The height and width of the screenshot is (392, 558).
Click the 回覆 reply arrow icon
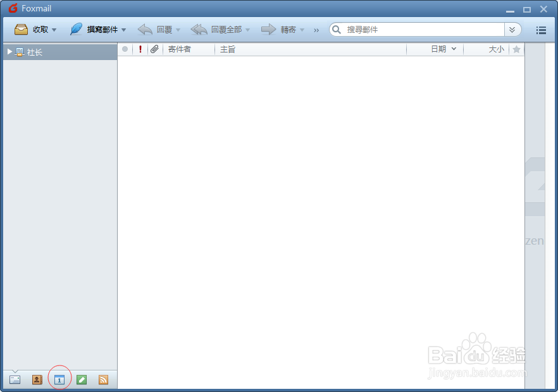[145, 30]
